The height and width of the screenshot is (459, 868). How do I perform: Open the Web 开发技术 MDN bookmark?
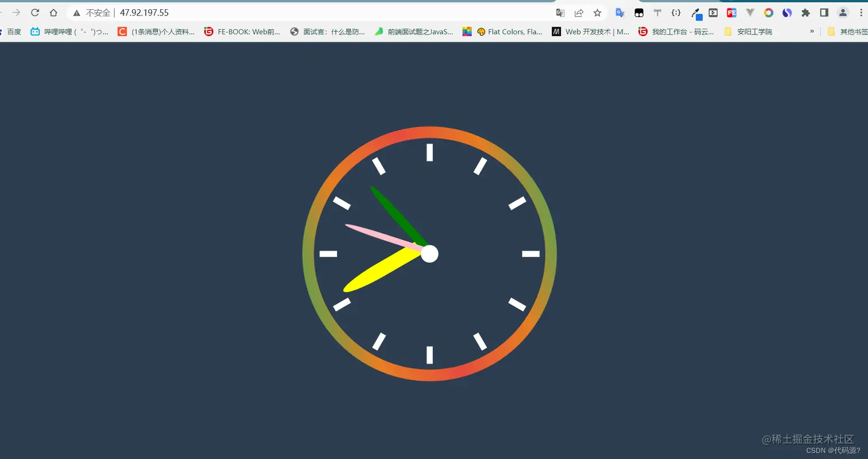591,32
